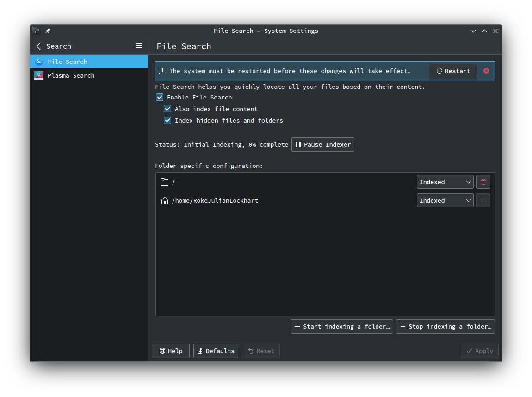
Task: Click the folder icon for root path
Action: coord(164,182)
